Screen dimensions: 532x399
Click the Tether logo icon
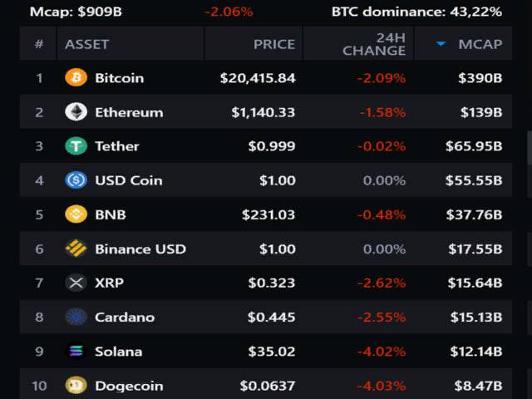click(x=76, y=146)
